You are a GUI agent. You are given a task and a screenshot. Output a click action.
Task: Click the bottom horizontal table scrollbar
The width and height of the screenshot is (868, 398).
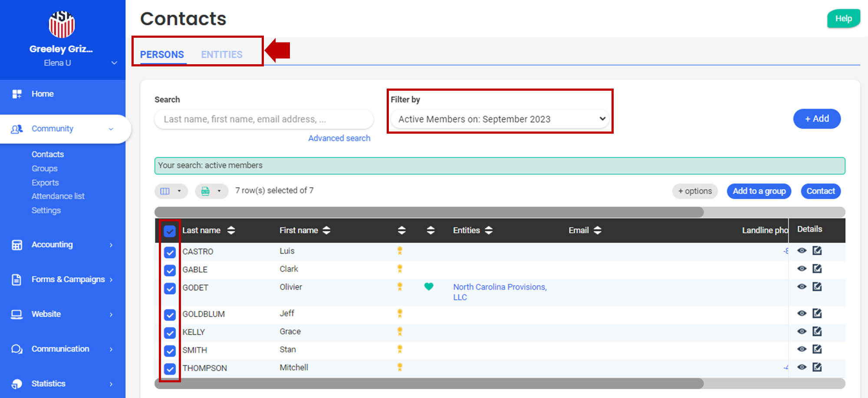(429, 383)
